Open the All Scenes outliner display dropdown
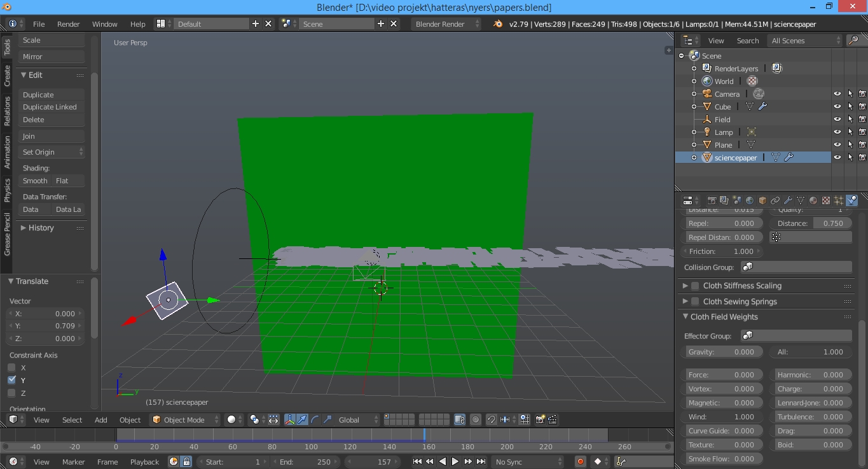 (x=805, y=40)
